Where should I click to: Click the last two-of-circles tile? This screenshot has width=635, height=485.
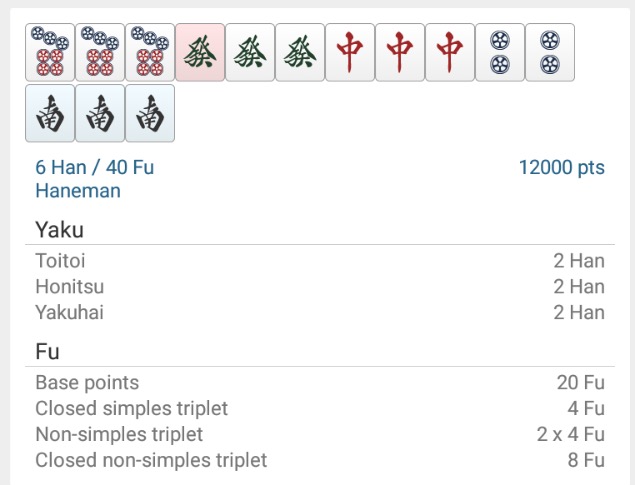550,52
